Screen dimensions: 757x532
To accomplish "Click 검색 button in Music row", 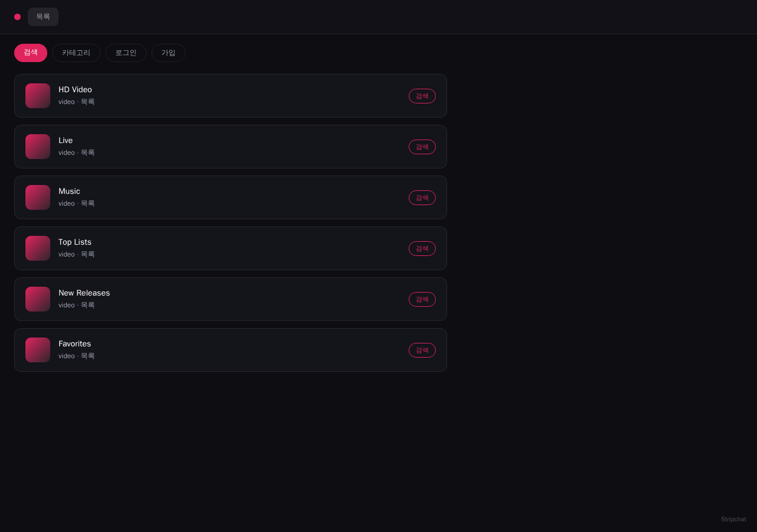I will [x=422, y=197].
